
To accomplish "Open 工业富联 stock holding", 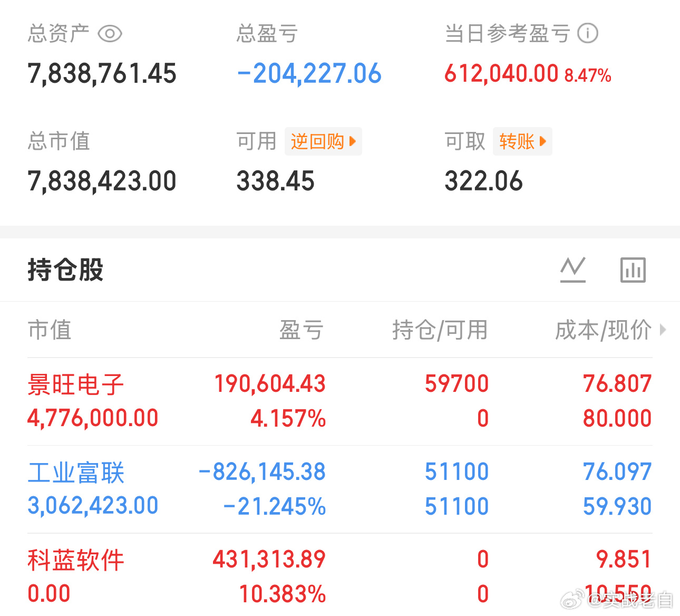I will point(76,472).
